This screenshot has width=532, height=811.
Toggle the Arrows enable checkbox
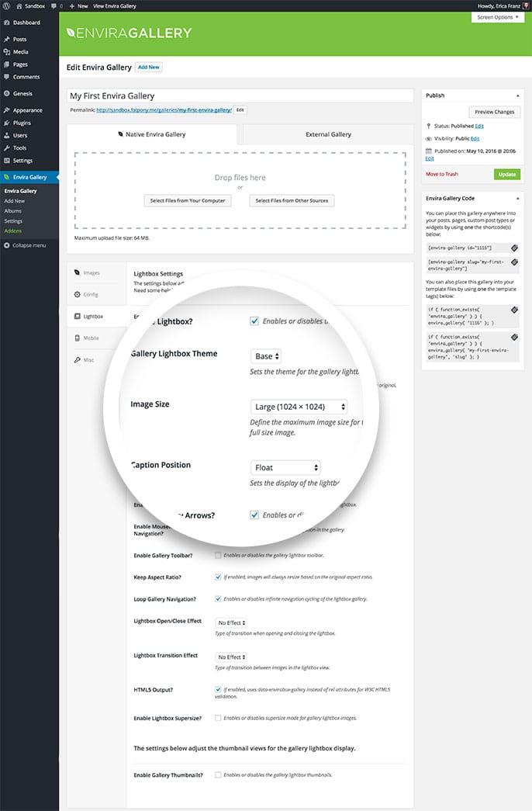click(x=254, y=515)
